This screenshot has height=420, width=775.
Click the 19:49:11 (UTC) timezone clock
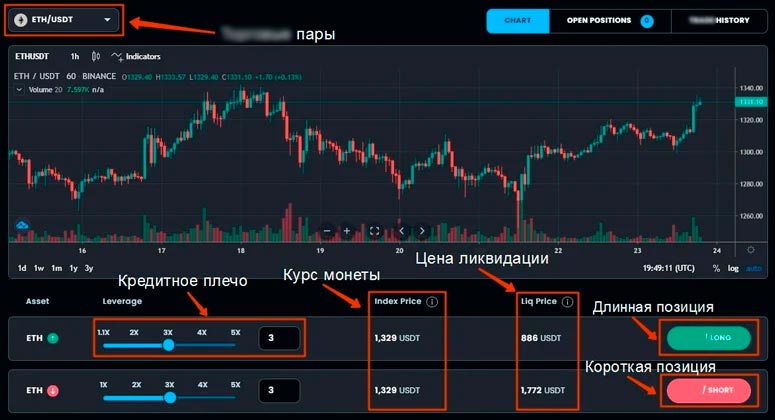click(668, 268)
